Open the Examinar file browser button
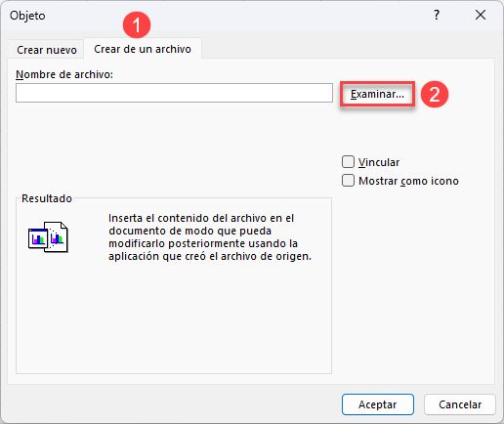The image size is (504, 424). click(377, 94)
